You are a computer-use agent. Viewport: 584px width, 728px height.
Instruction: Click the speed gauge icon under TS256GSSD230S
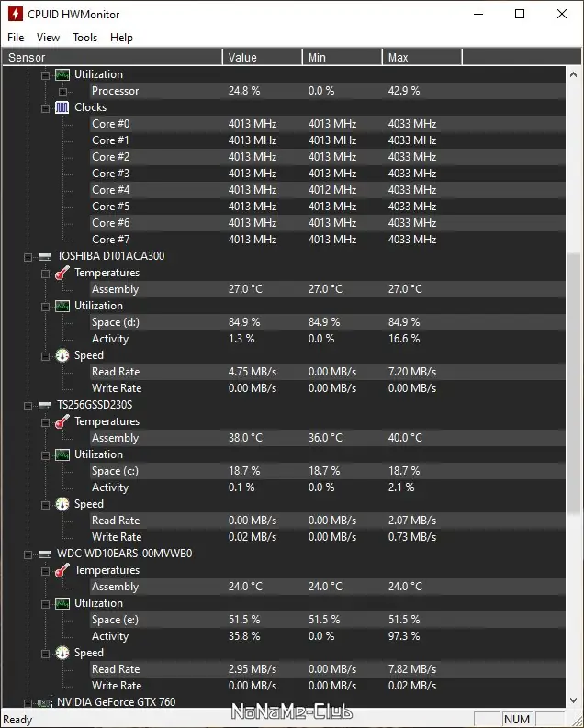[x=62, y=504]
